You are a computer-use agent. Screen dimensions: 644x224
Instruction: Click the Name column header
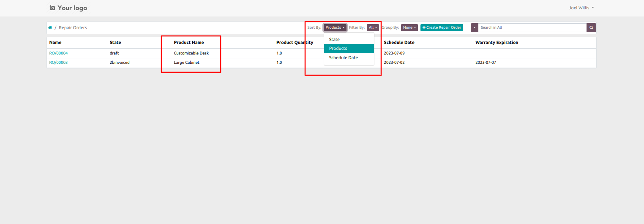click(55, 43)
